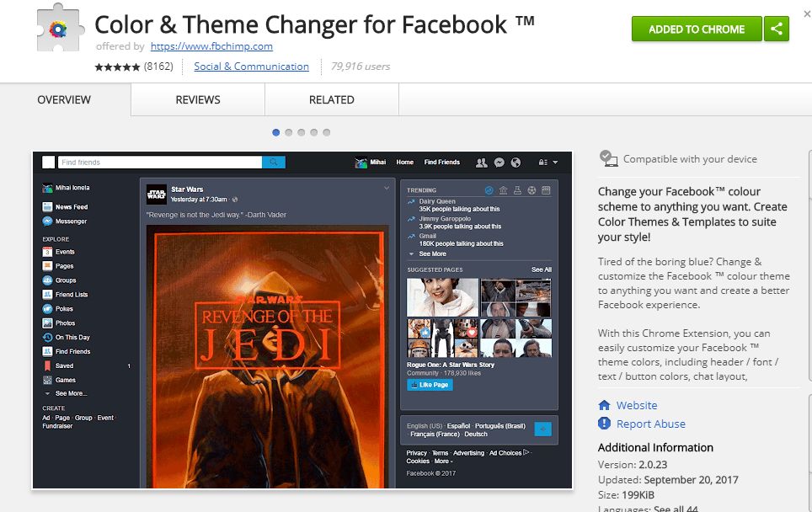Open Mihai profile in the Facebook header

pos(371,163)
